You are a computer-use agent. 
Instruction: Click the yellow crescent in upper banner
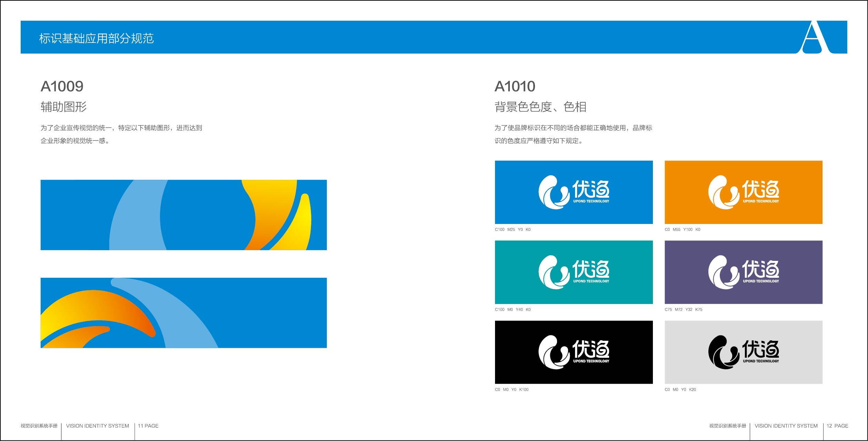[x=299, y=224]
